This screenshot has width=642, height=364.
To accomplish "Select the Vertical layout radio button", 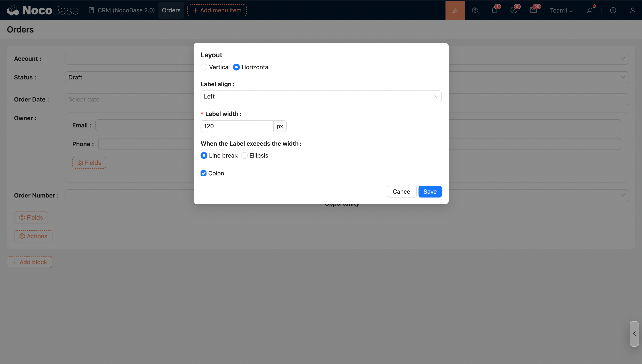I will click(x=204, y=67).
